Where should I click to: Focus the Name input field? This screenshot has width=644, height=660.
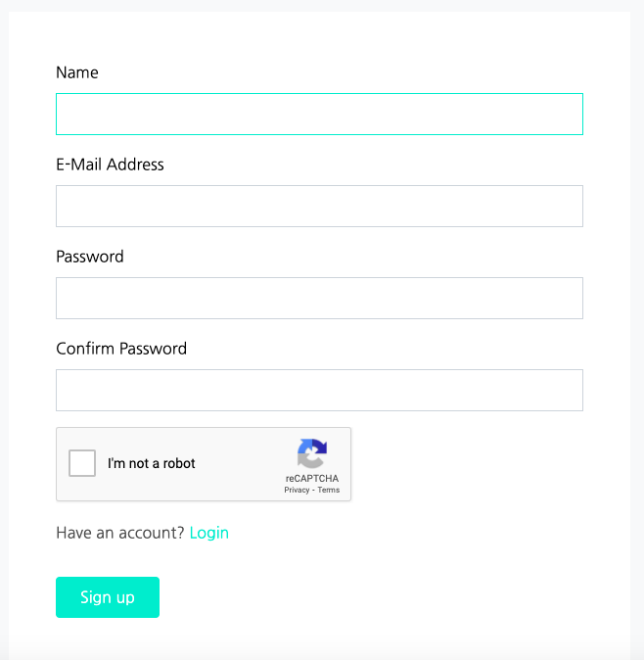tap(319, 114)
